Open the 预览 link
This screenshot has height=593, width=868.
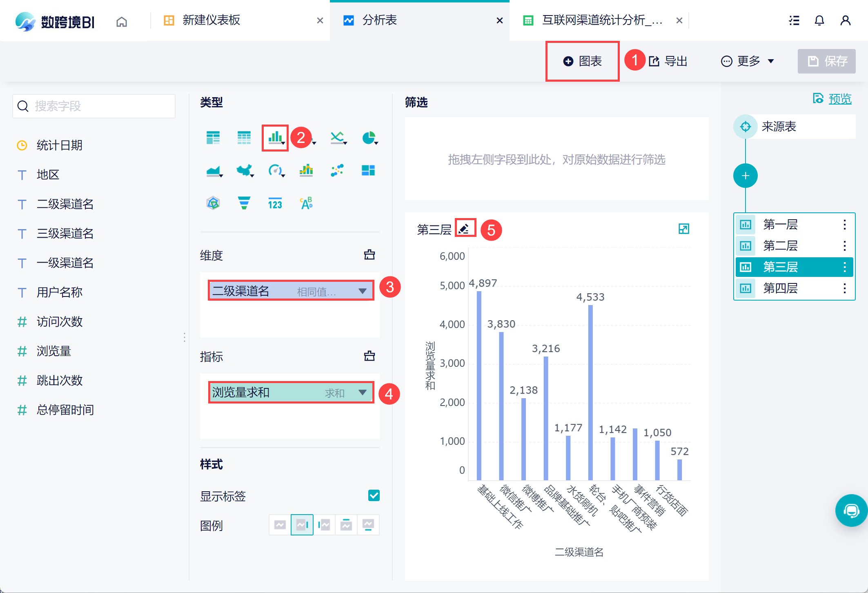[839, 99]
